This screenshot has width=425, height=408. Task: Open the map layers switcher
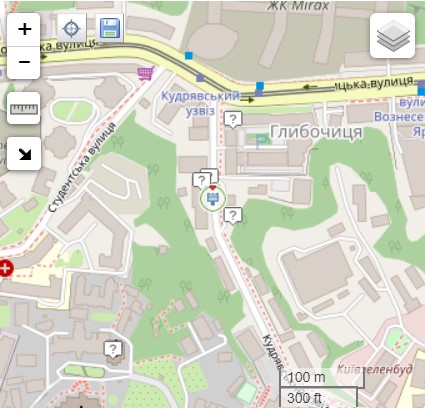coord(393,36)
